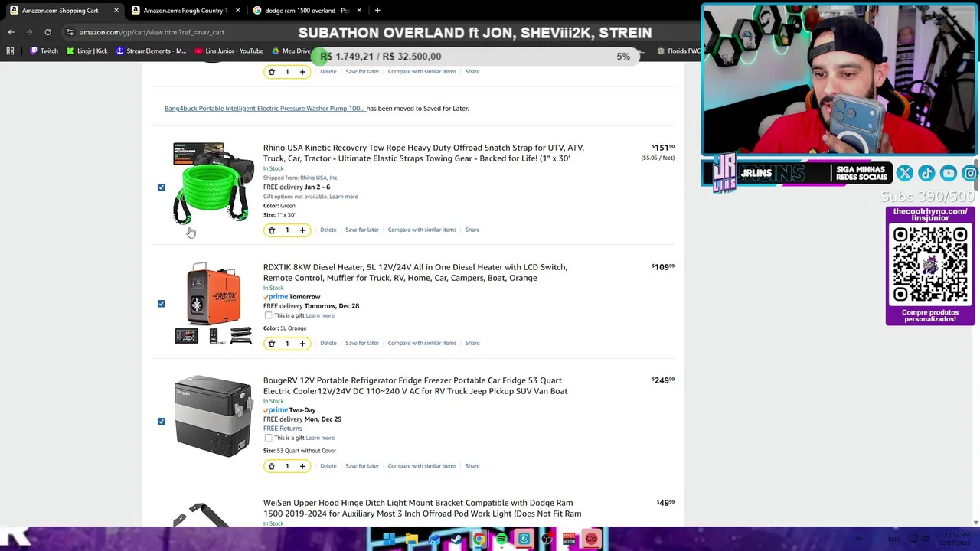Click the plus icon in topmost partial row
Screen dimensions: 980x551
(x=302, y=72)
